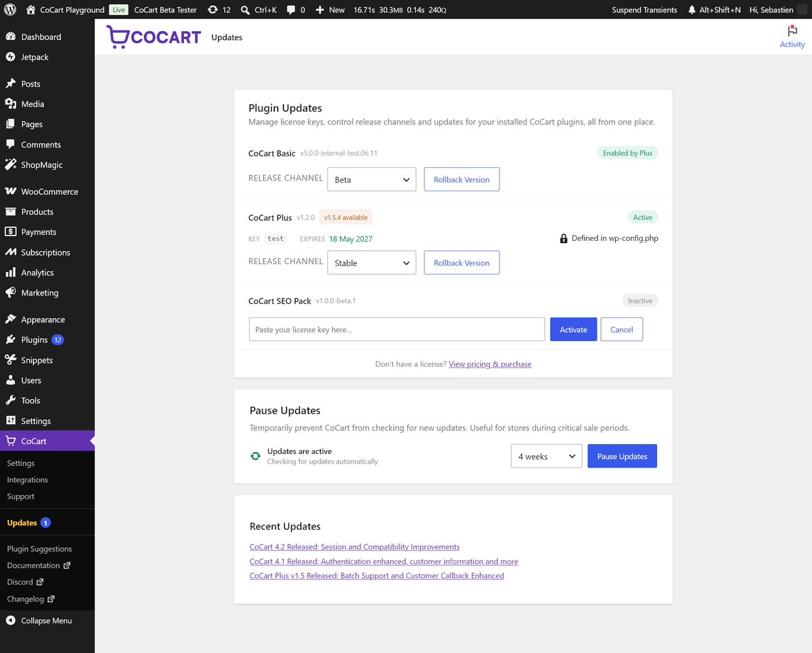
Task: Click CoCart Beta Tester in admin bar
Action: (x=165, y=9)
